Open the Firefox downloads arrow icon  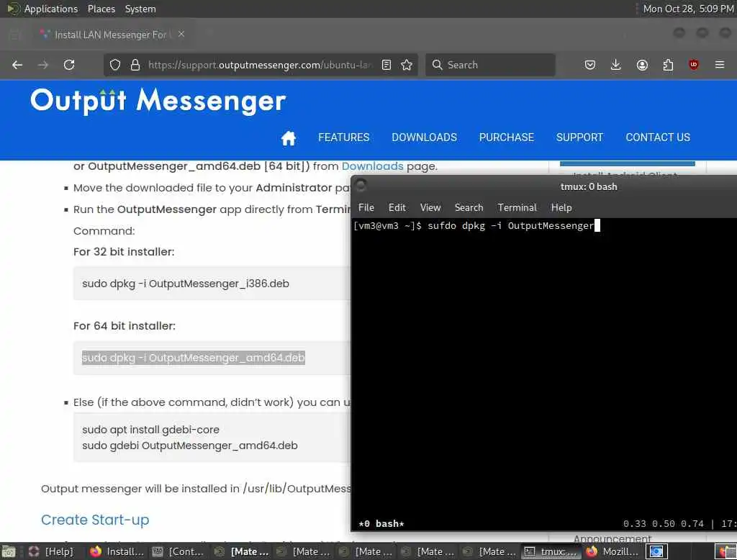click(616, 65)
